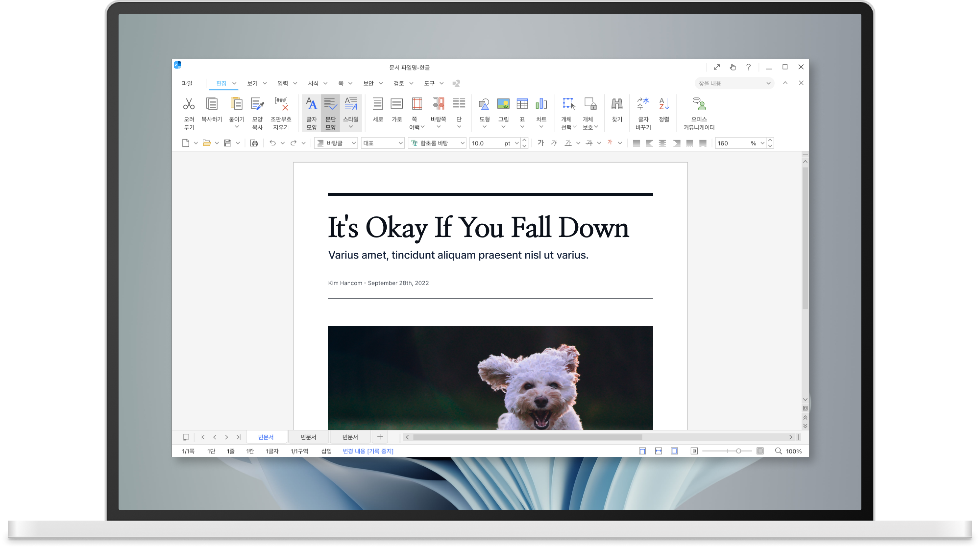Switch to the second 빈문서 tab
The height and width of the screenshot is (547, 980).
pyautogui.click(x=308, y=437)
